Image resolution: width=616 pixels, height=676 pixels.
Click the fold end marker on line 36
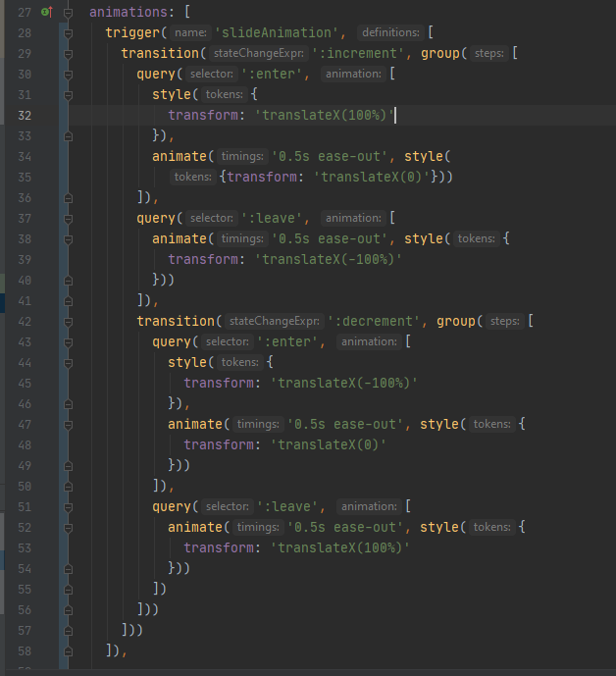[x=68, y=198]
